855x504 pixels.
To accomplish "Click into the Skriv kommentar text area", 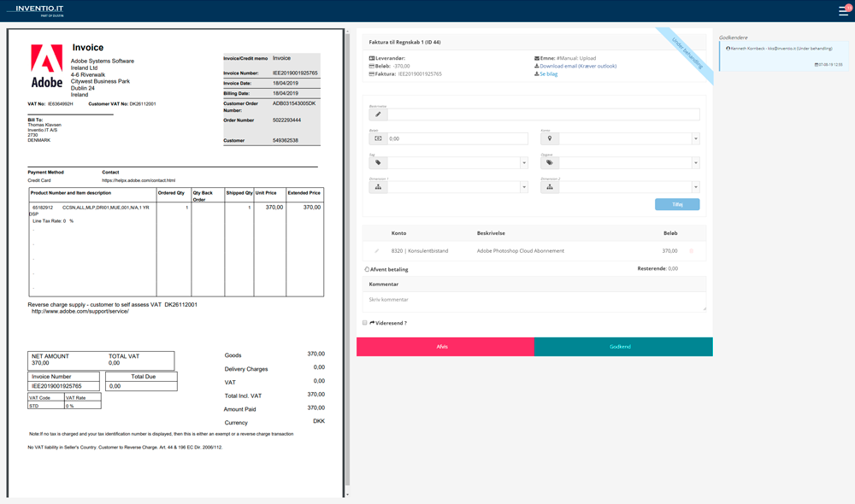I will tap(534, 302).
